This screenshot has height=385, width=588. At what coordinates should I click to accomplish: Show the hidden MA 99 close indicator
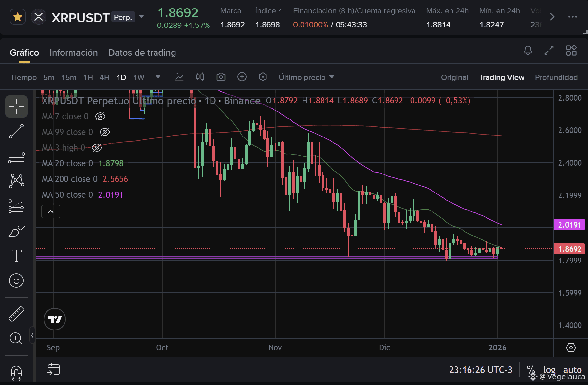point(104,132)
